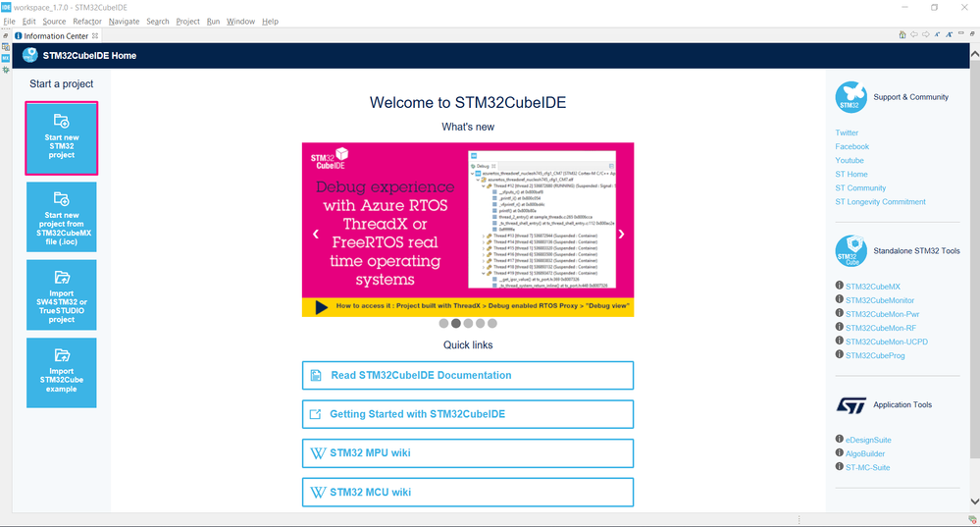
Task: Open the STM32 MPU wiki link
Action: pos(468,453)
